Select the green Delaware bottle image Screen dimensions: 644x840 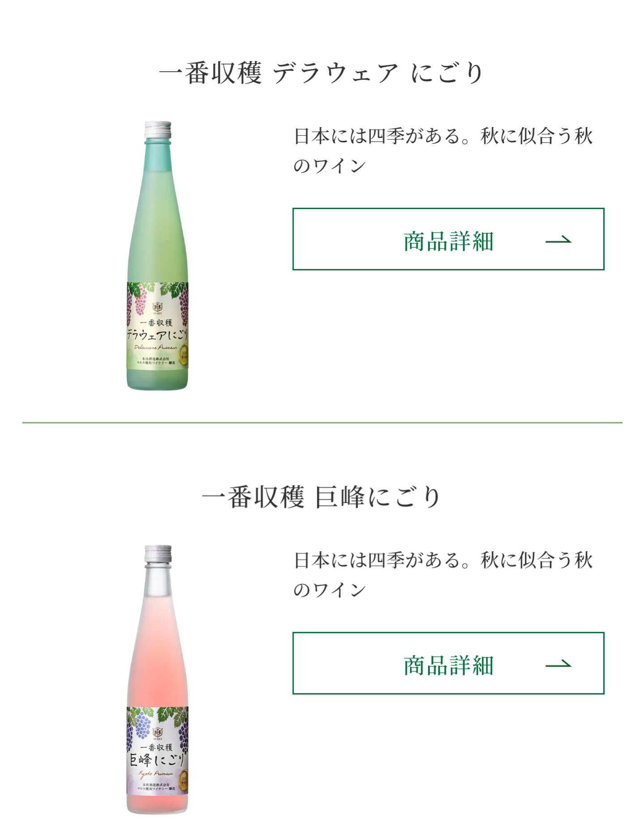[158, 256]
